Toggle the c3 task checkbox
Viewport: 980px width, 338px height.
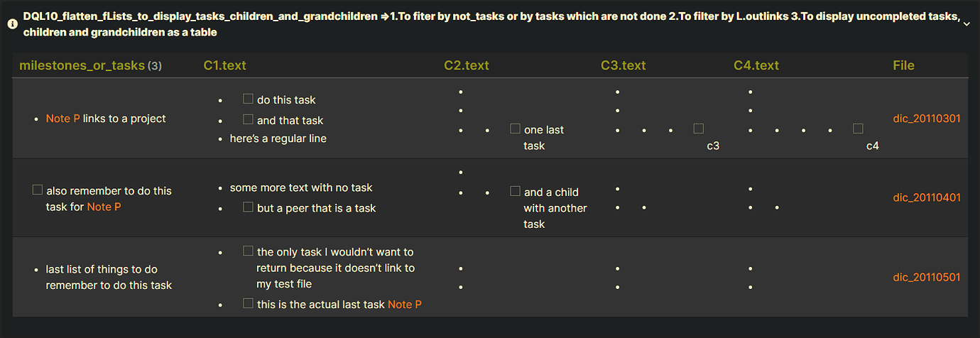click(x=698, y=129)
